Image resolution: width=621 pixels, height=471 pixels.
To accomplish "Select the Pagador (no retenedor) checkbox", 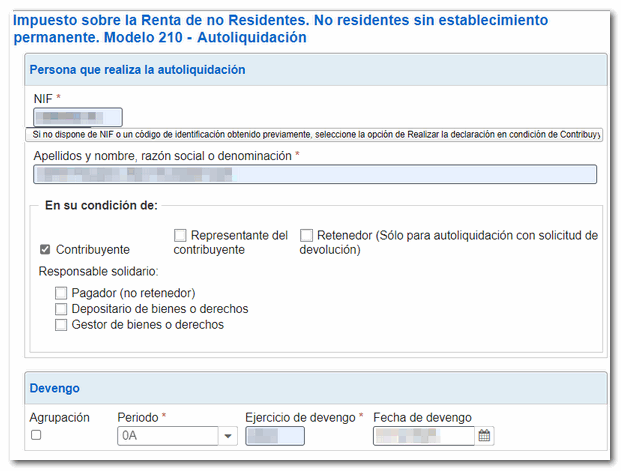I will (x=62, y=293).
